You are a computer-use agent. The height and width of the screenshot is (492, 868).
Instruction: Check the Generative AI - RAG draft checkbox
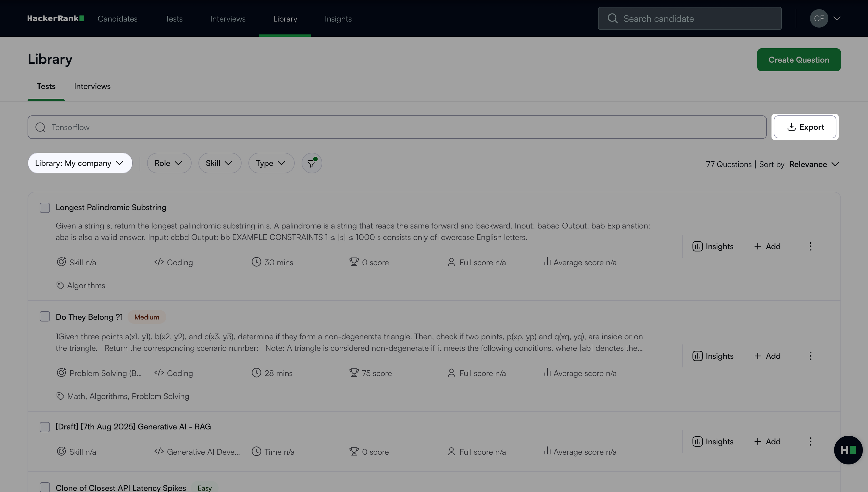coord(45,427)
